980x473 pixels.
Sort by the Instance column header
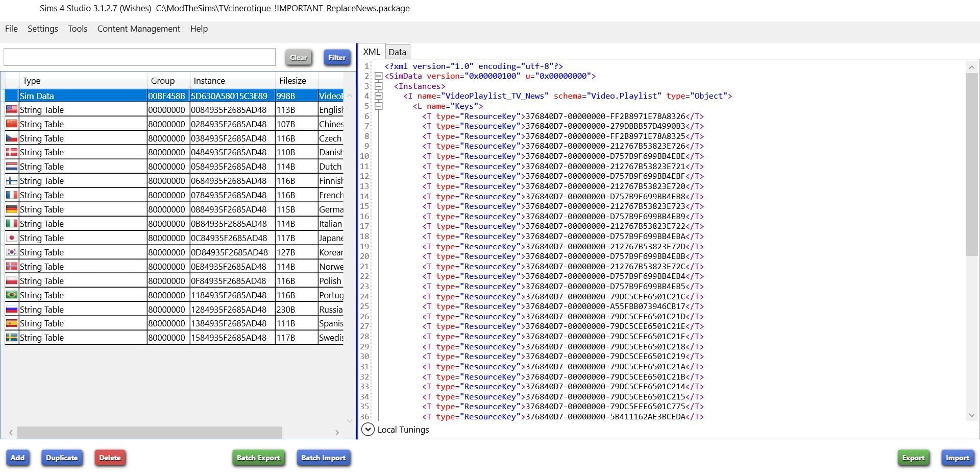232,81
